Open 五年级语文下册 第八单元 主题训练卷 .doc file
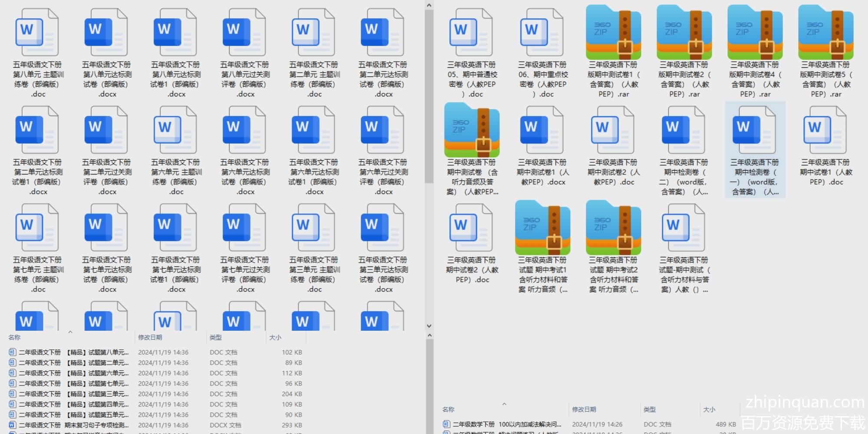Viewport: 868px width, 434px height. 37,33
